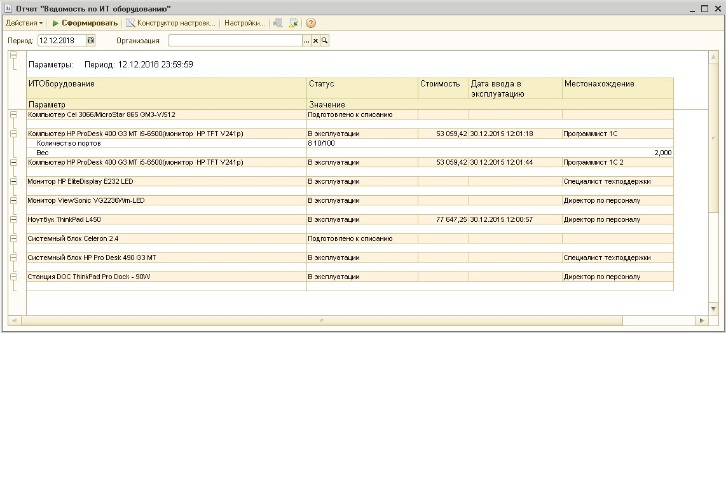
Task: Collapse the Ноутбук ThinkPad L450 row group
Action: (x=13, y=219)
